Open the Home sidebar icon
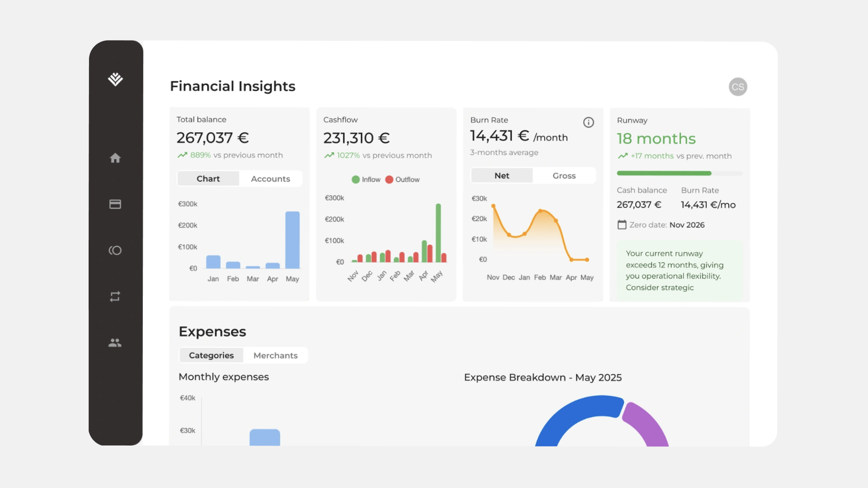 point(115,158)
